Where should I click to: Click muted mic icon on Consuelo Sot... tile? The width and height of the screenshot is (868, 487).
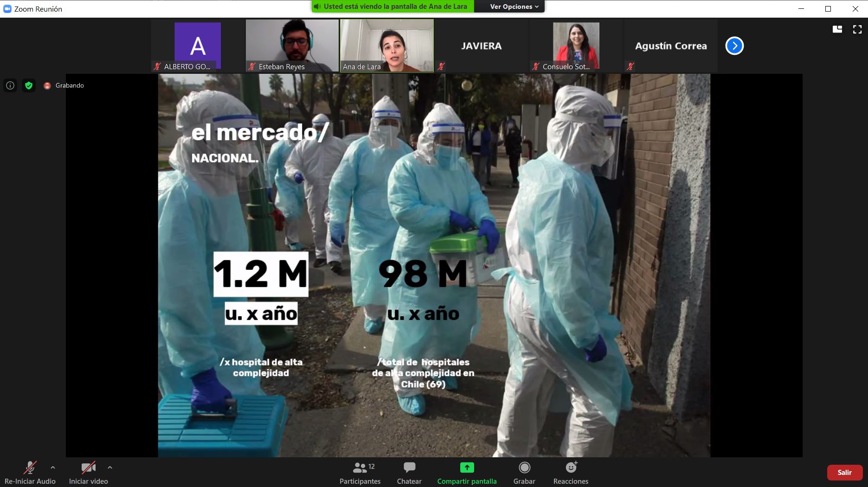tap(536, 66)
